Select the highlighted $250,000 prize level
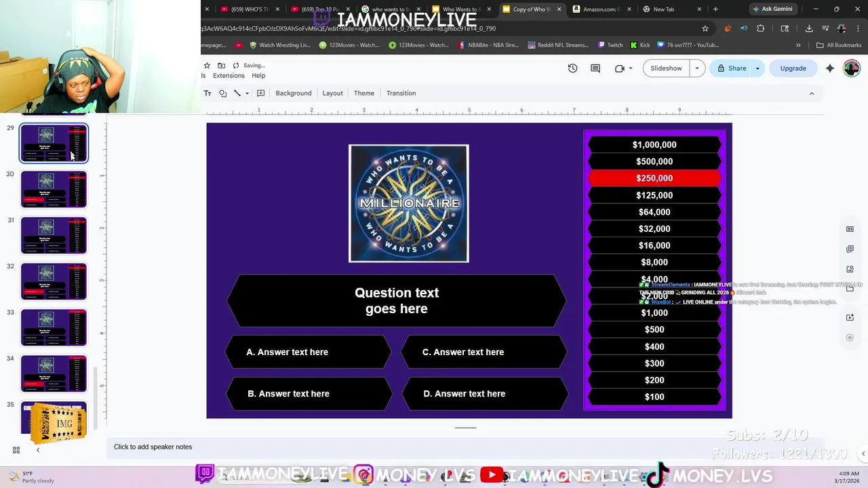 (x=654, y=178)
